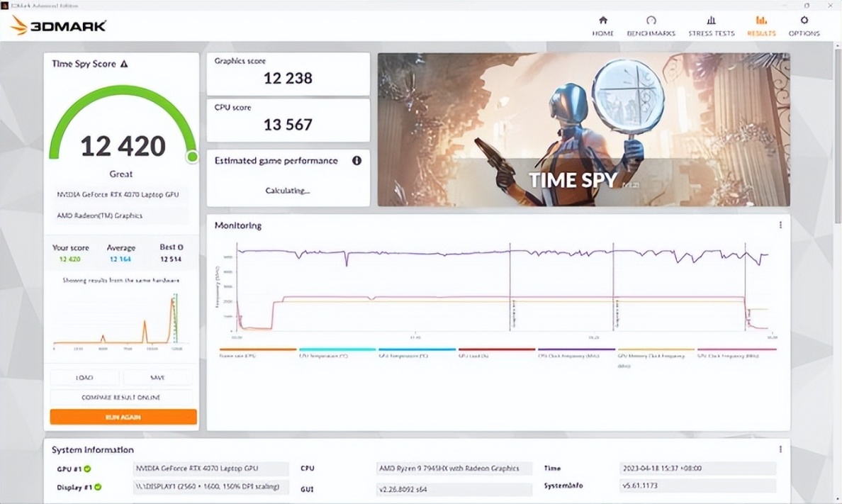Click the Average score value 12 164
842x504 pixels.
click(x=120, y=259)
